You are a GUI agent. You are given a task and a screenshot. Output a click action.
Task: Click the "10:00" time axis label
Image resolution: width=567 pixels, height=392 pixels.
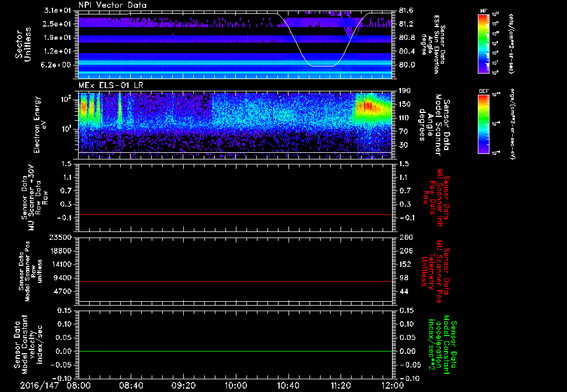point(235,385)
